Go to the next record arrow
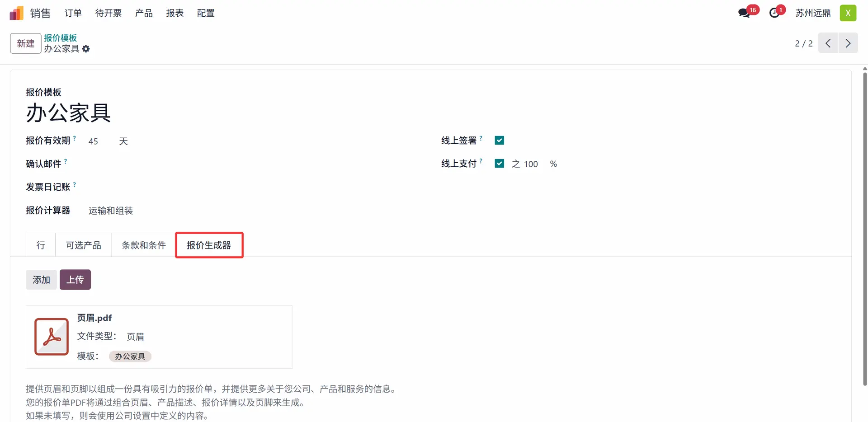Image resolution: width=868 pixels, height=422 pixels. (848, 43)
